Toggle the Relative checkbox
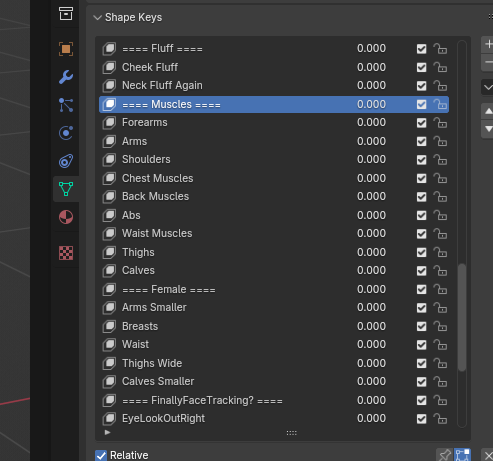This screenshot has width=493, height=461. [x=101, y=455]
